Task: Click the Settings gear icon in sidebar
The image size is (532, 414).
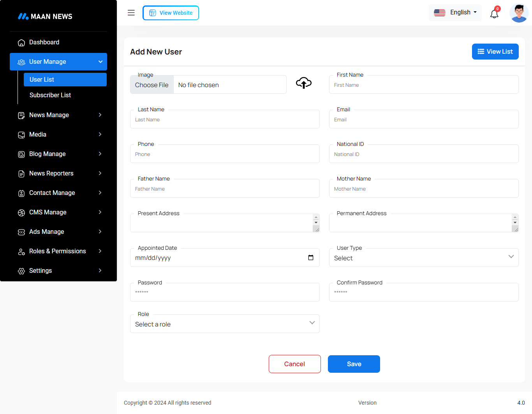Action: pos(21,271)
